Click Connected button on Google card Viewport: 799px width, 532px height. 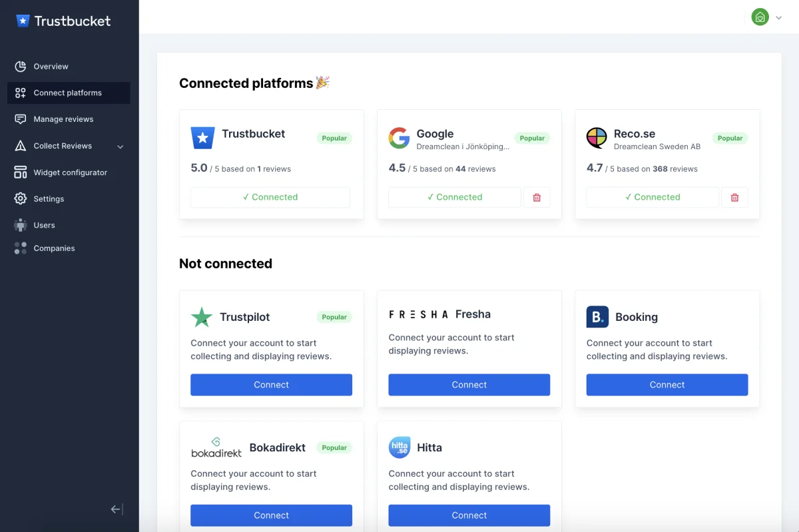[x=455, y=197]
